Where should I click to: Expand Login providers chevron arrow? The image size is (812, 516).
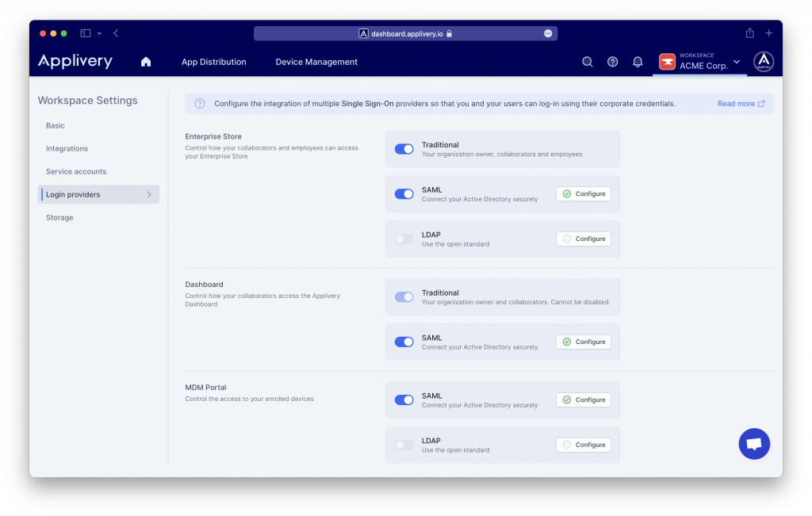149,195
